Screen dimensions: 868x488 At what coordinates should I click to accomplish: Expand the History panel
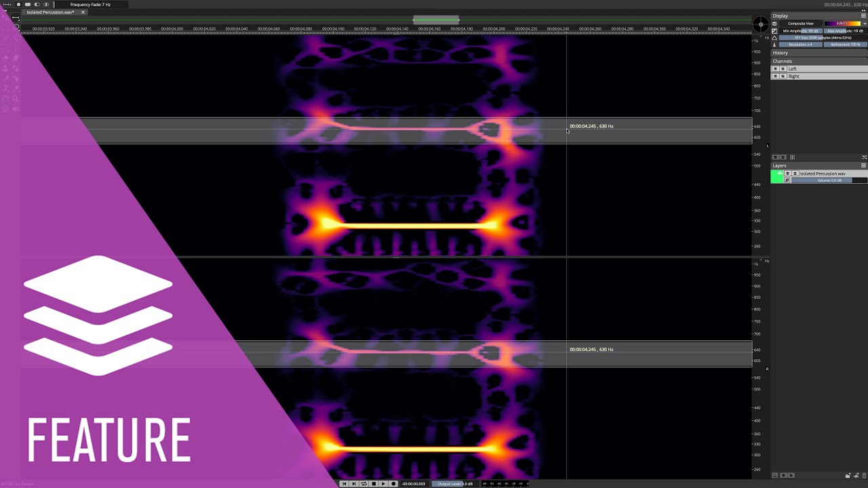(819, 53)
